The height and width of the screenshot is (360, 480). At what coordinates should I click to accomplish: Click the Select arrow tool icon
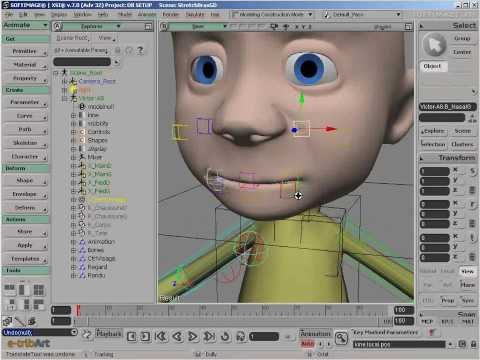(434, 45)
